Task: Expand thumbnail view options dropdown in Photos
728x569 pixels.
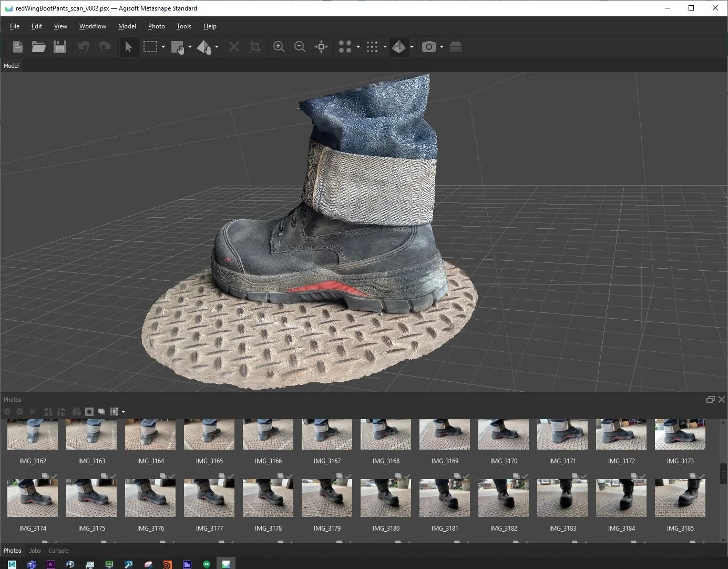Action: pyautogui.click(x=123, y=412)
